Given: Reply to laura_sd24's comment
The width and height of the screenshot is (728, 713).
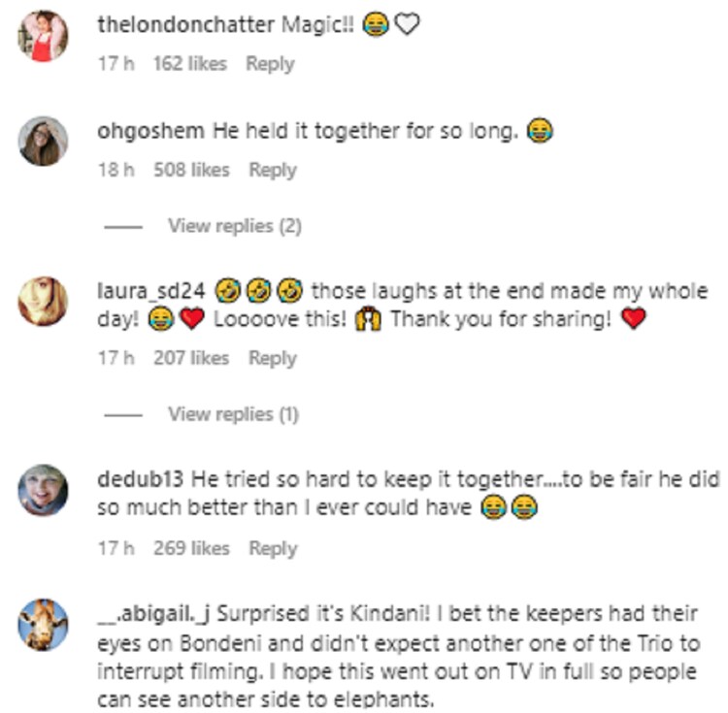Looking at the screenshot, I should click(272, 358).
